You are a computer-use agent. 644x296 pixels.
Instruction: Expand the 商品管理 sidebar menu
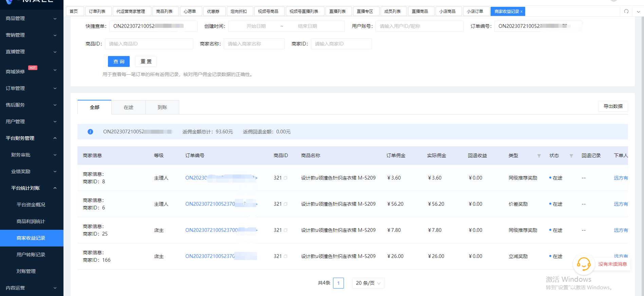32,18
